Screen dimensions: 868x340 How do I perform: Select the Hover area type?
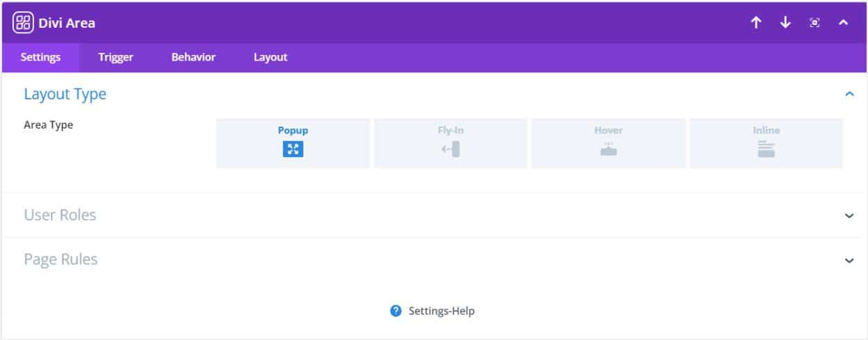point(609,143)
